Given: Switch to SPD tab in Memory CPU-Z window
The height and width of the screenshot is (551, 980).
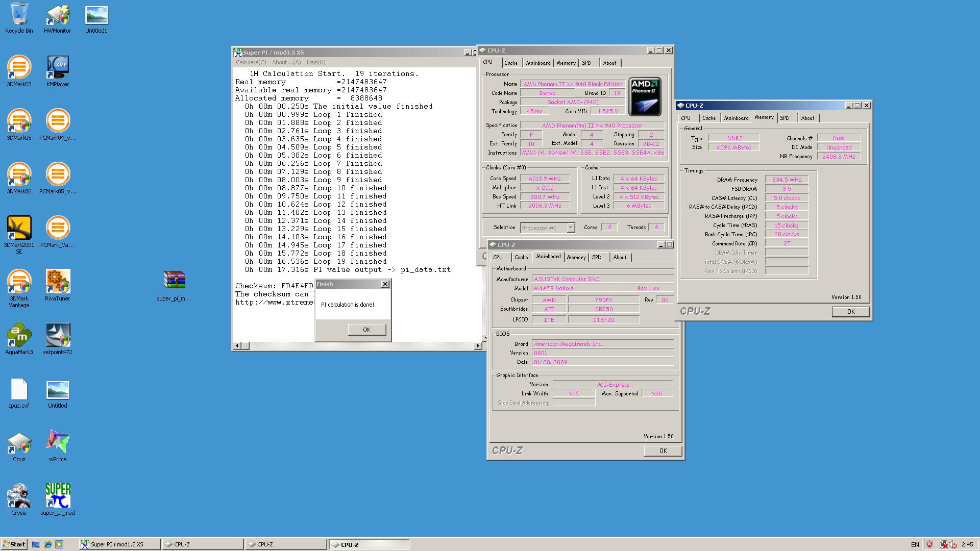Looking at the screenshot, I should coord(785,118).
